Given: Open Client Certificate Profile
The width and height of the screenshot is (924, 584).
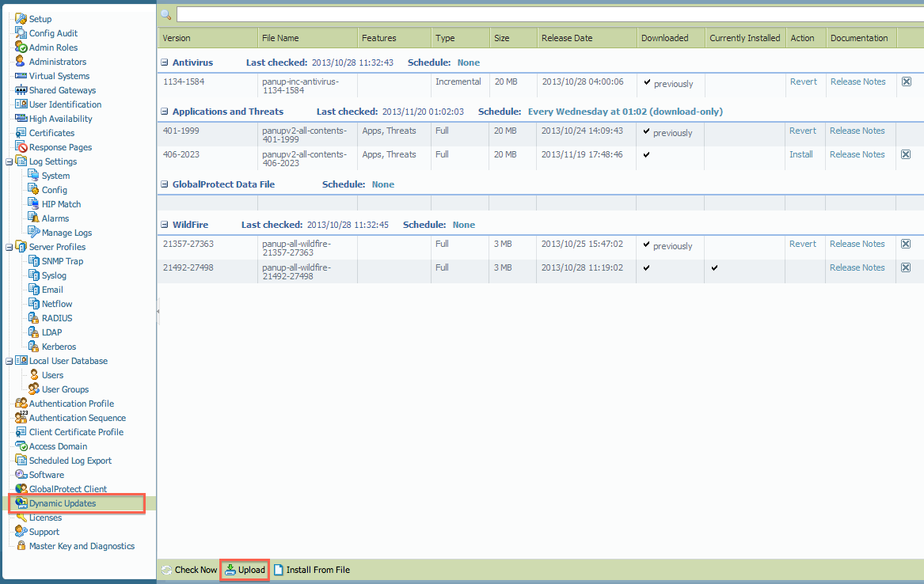Looking at the screenshot, I should pyautogui.click(x=76, y=432).
